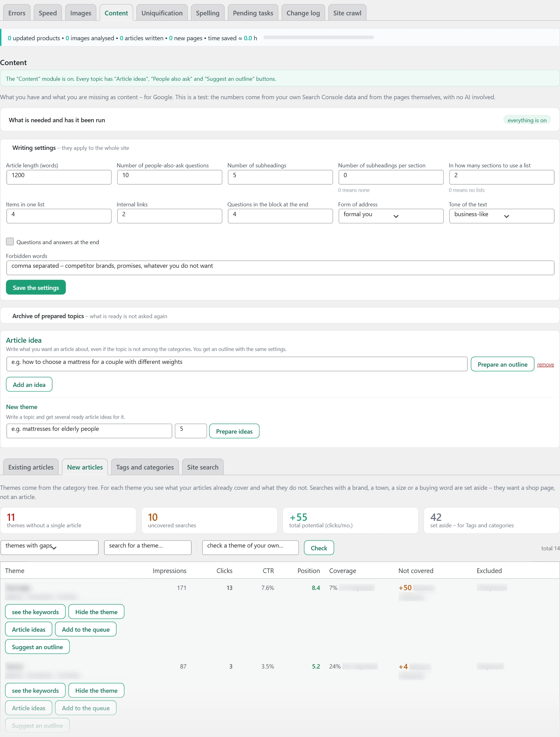Go to the Spelling tab

[207, 13]
